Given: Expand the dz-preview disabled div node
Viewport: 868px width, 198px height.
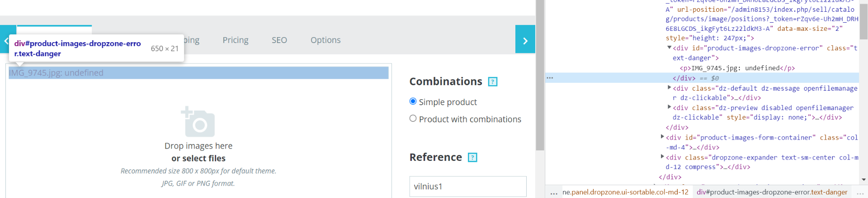Looking at the screenshot, I should click(669, 107).
